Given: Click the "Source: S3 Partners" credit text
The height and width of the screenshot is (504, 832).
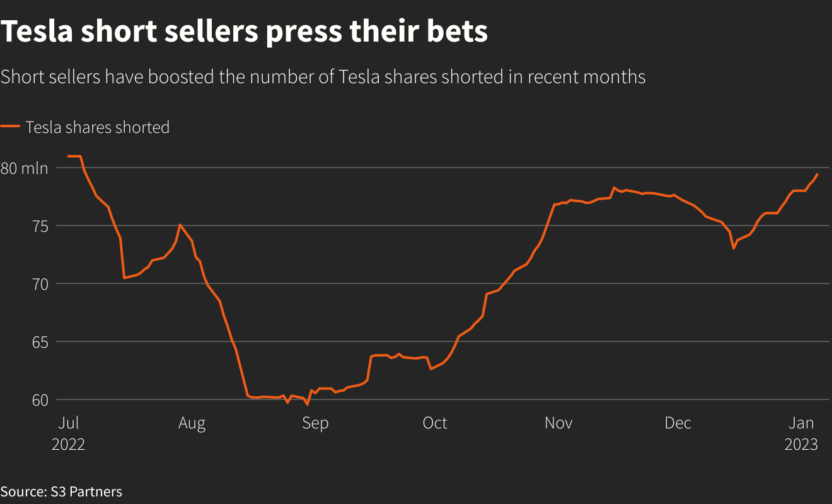Looking at the screenshot, I should point(61,491).
